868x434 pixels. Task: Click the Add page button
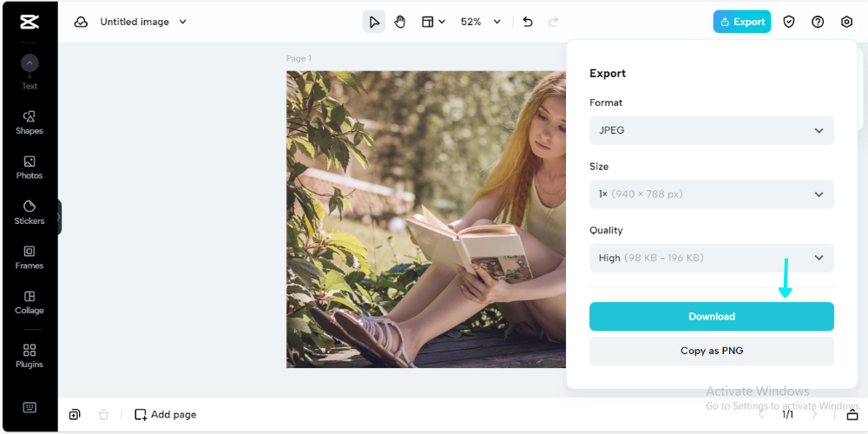166,415
